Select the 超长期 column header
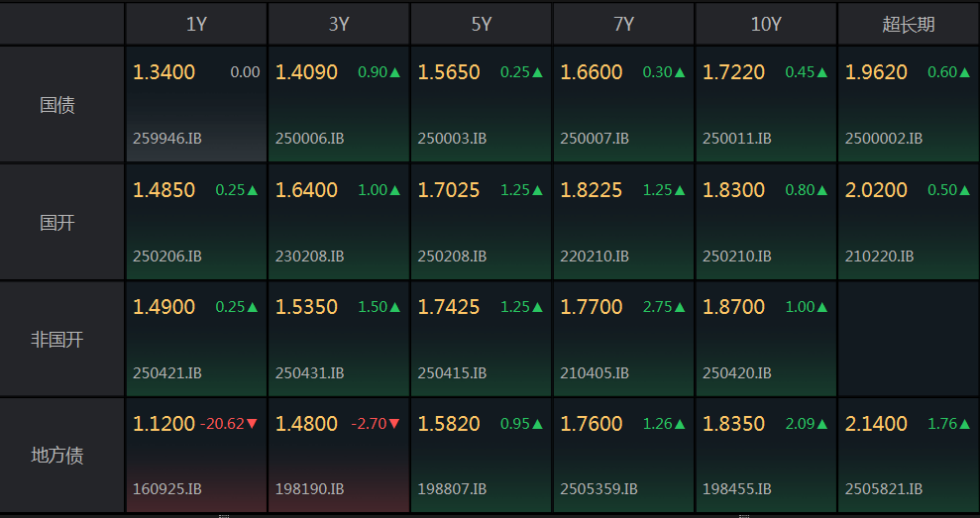The image size is (980, 518). pos(908,24)
